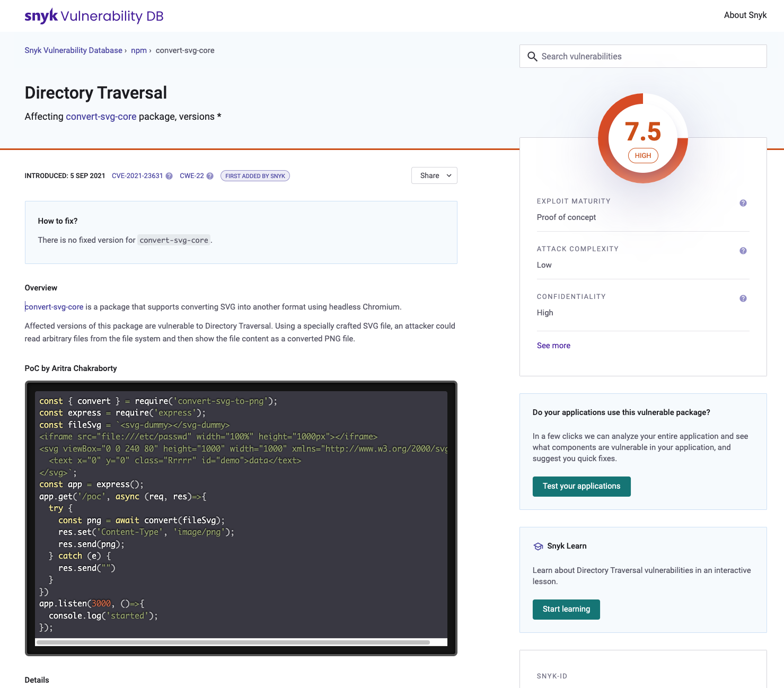Open About Snyk menu item
The image size is (784, 688).
coord(745,15)
